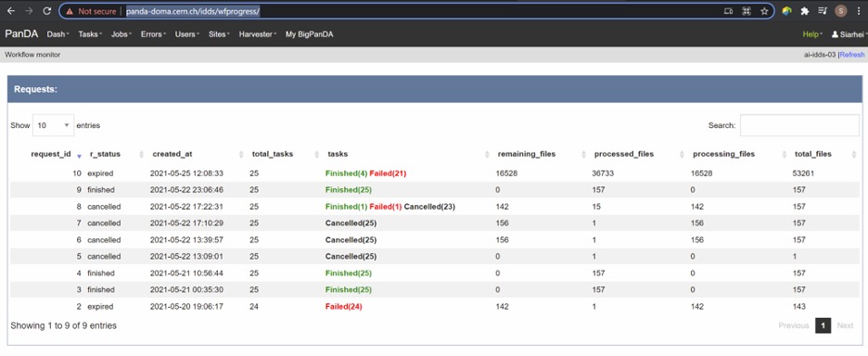Image resolution: width=868 pixels, height=356 pixels.
Task: Open the media control playlist icon
Action: [823, 11]
